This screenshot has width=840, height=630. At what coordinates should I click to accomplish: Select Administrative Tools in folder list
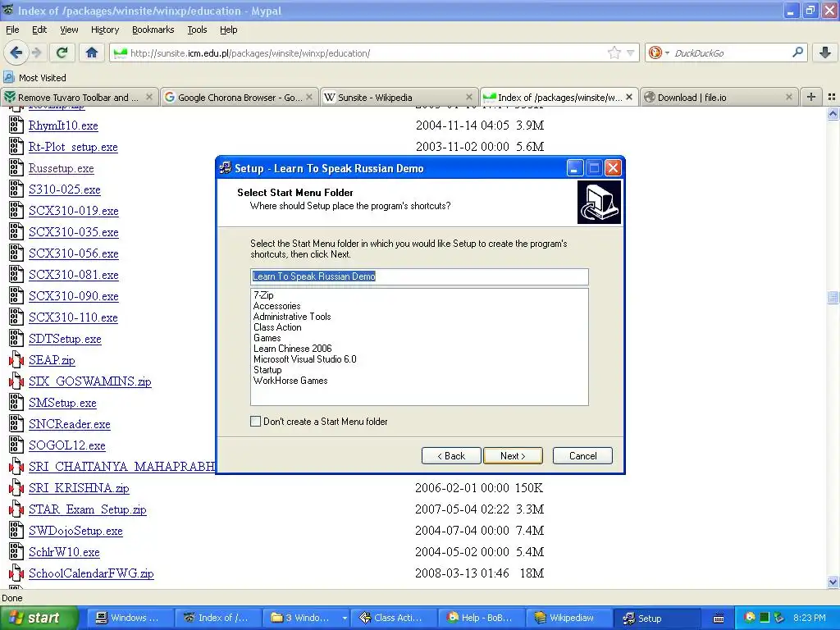(292, 317)
